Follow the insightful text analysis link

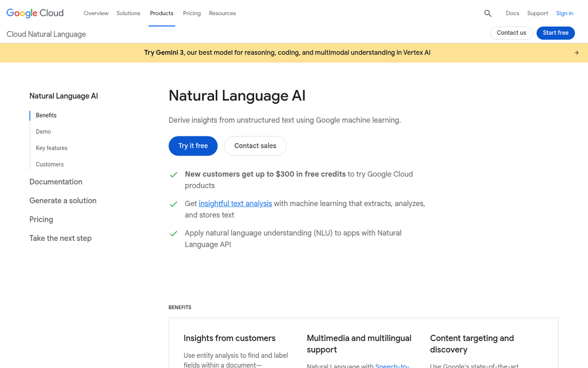(x=235, y=204)
